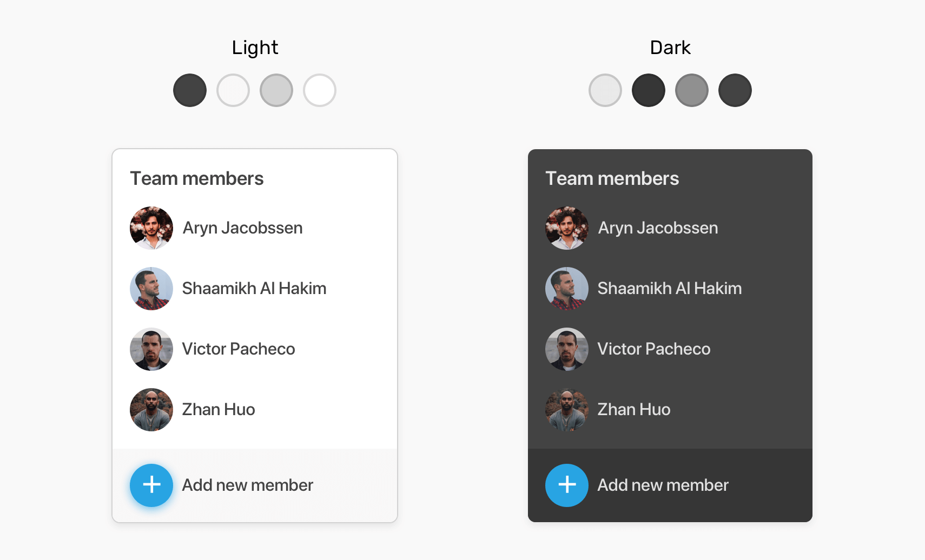The width and height of the screenshot is (925, 560).
Task: Open Victor Pacheco's name in the dark card
Action: point(654,349)
